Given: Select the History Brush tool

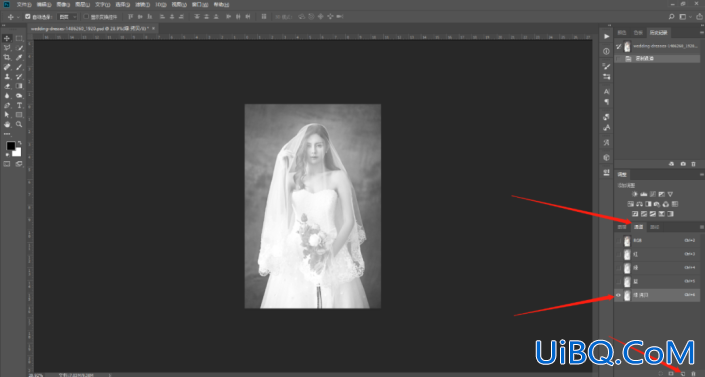Looking at the screenshot, I should (19, 76).
